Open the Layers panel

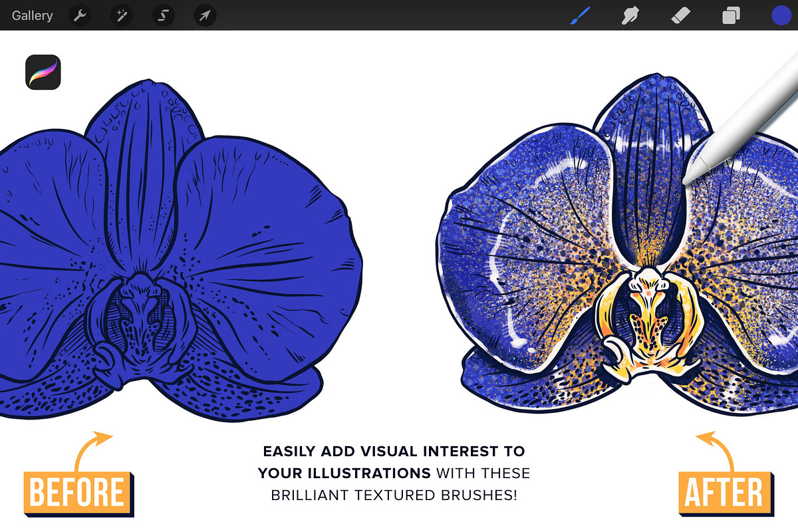(x=731, y=15)
